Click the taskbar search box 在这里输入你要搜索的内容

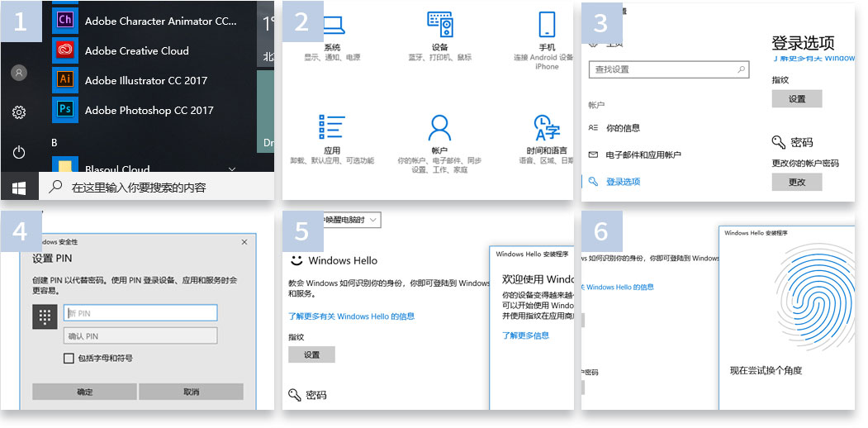pyautogui.click(x=157, y=187)
